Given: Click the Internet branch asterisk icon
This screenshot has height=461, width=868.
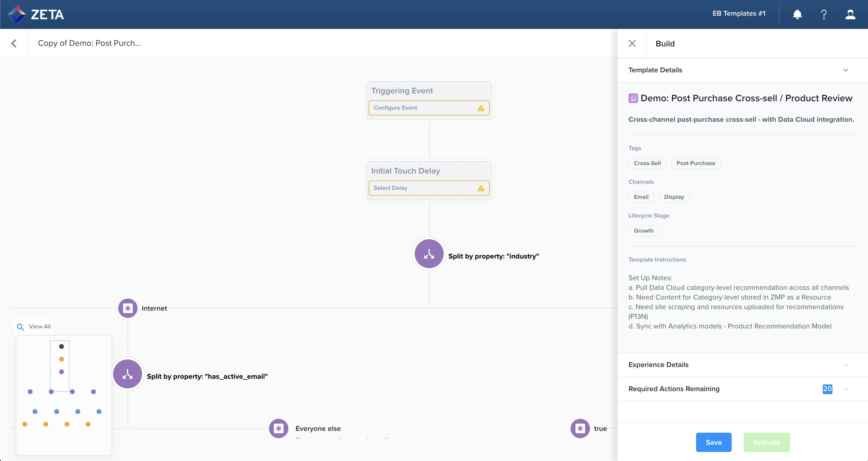Looking at the screenshot, I should [x=128, y=308].
